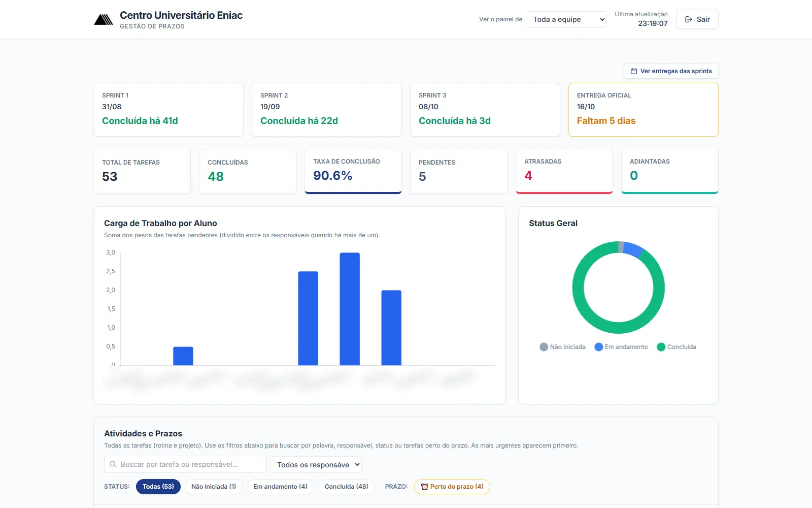Image resolution: width=812 pixels, height=508 pixels.
Task: Filter by Não iniciada (1) status
Action: pyautogui.click(x=214, y=487)
